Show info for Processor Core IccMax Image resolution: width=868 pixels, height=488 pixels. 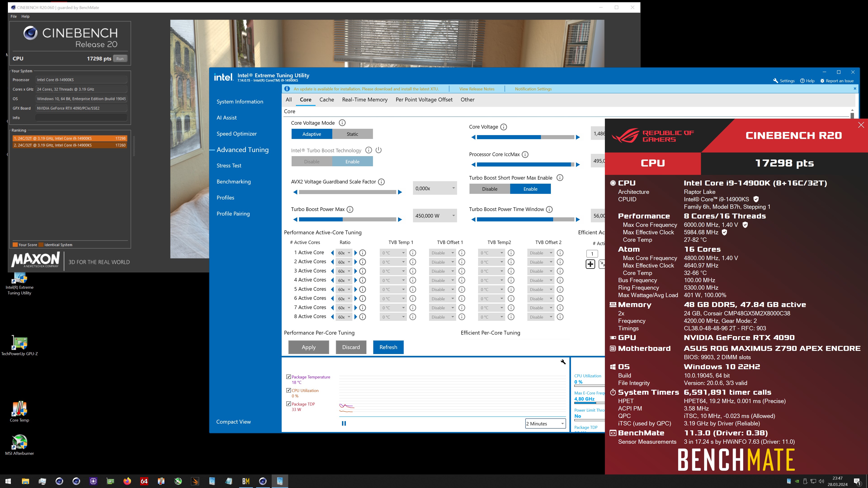click(525, 155)
